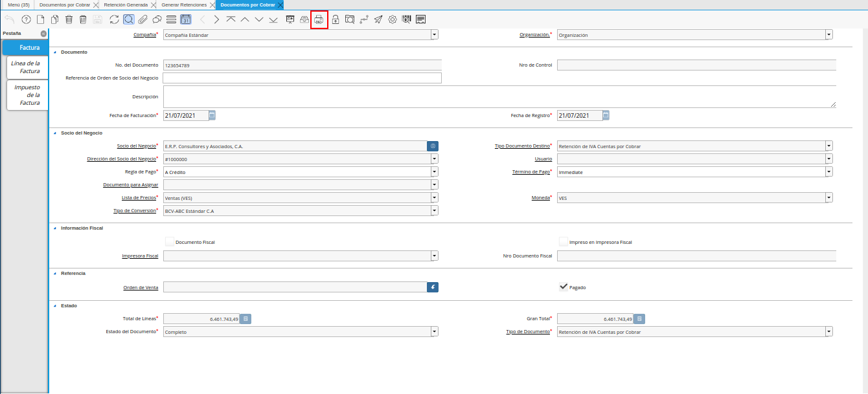Click the calendar History records icon
Viewport: 868px width, 394px height.
[x=186, y=19]
